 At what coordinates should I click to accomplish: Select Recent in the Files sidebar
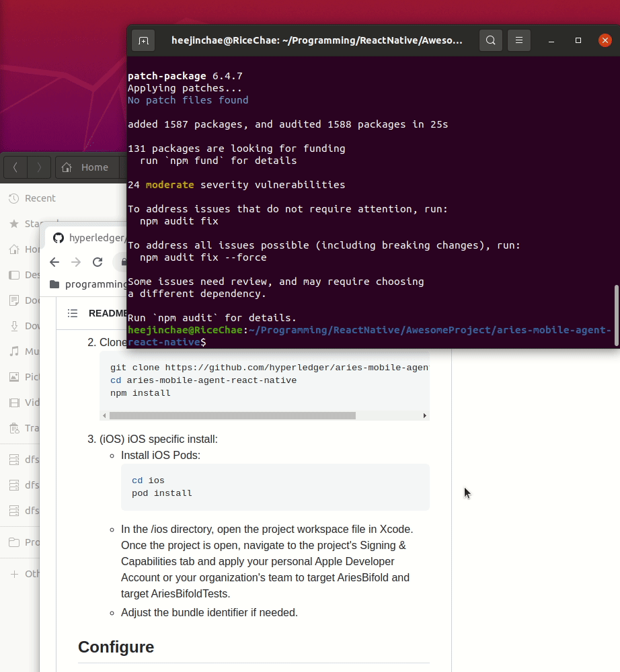click(32, 198)
